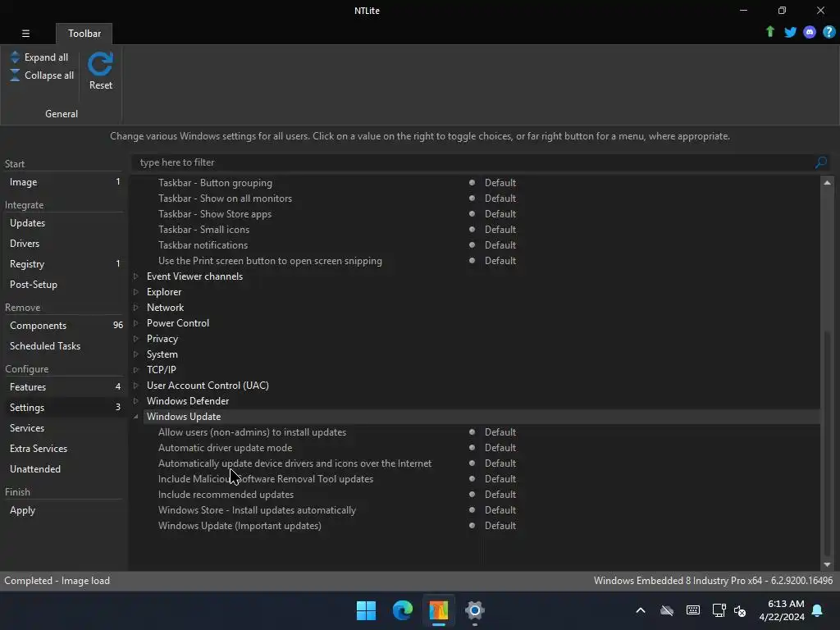Expand the Privacy node arrow
840x630 pixels.
136,339
